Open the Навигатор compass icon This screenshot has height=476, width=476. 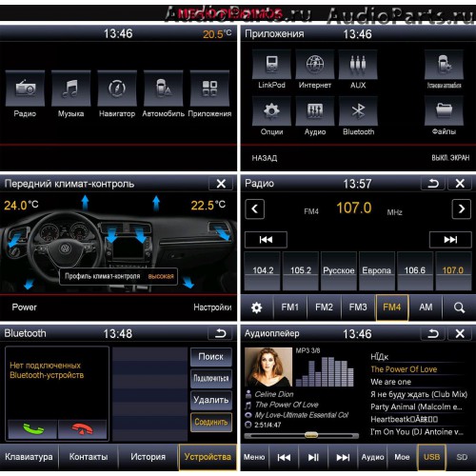pyautogui.click(x=117, y=89)
